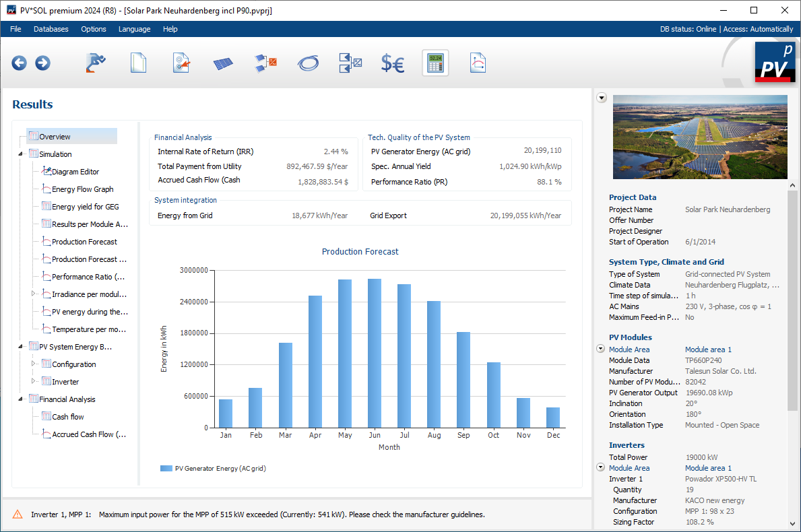The width and height of the screenshot is (801, 532).
Task: Collapse PV System Energy Balance node
Action: click(20, 346)
